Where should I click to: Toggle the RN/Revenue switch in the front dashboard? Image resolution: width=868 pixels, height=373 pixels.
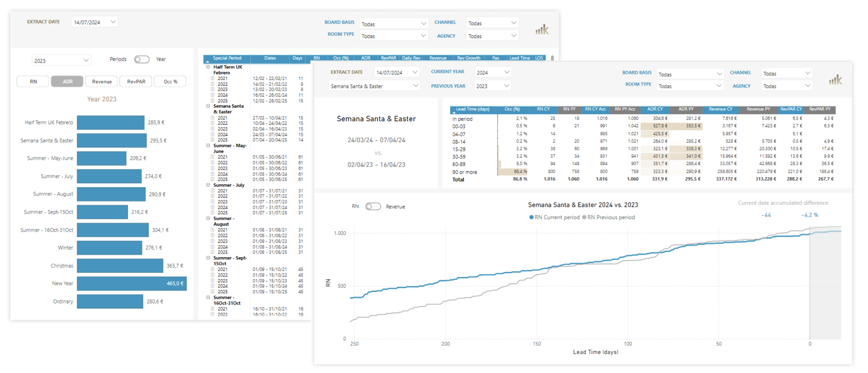[x=373, y=206]
